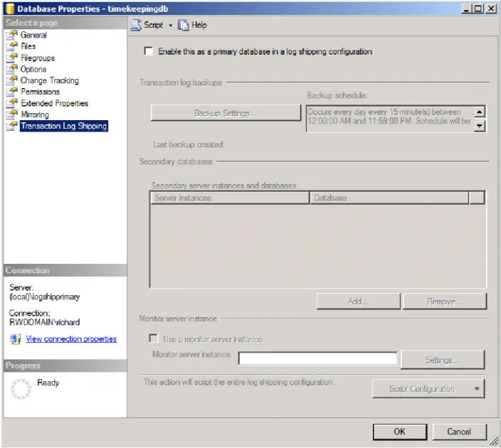Close the Database Properties window
Viewport: 501px width, 448px height.
tap(491, 9)
